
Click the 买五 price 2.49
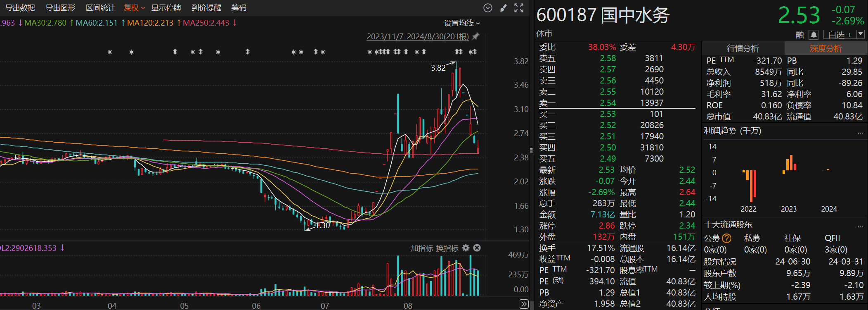tap(608, 159)
